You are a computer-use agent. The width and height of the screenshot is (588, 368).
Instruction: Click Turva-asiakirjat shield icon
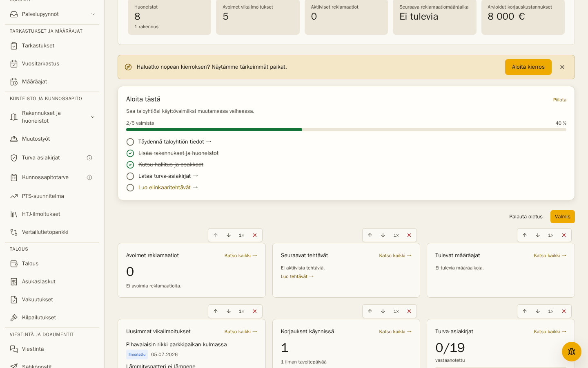click(x=14, y=158)
